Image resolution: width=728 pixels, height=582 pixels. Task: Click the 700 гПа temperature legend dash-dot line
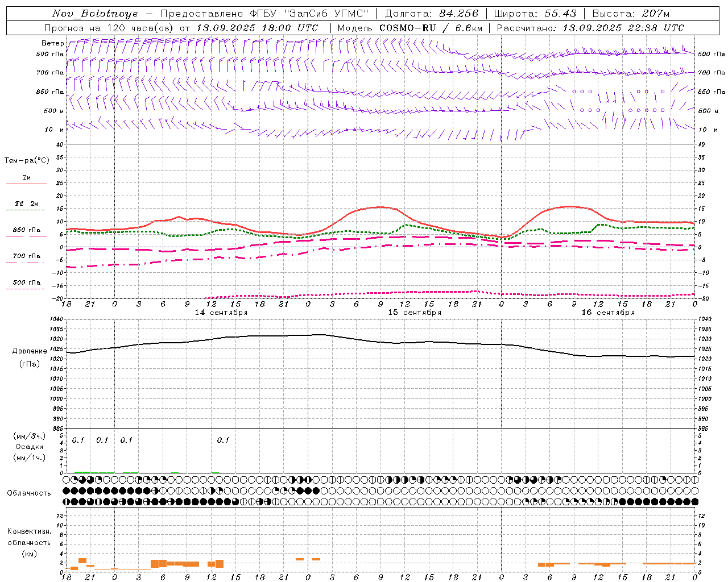pyautogui.click(x=26, y=263)
